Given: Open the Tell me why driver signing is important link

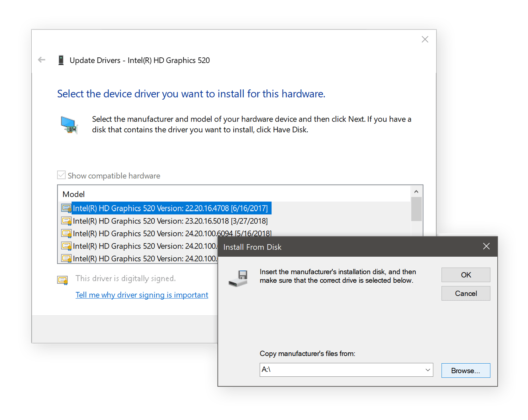Looking at the screenshot, I should [x=142, y=295].
